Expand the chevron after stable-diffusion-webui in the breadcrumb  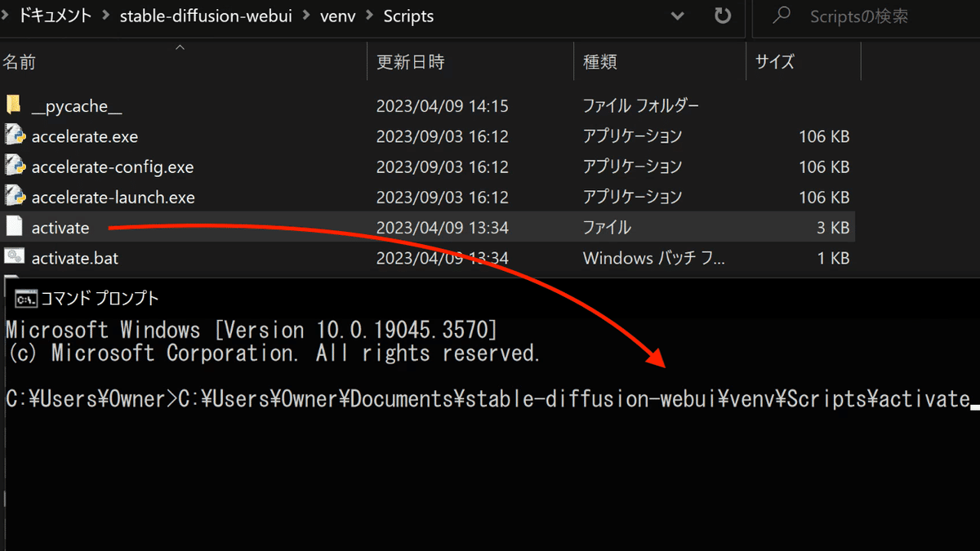point(307,16)
